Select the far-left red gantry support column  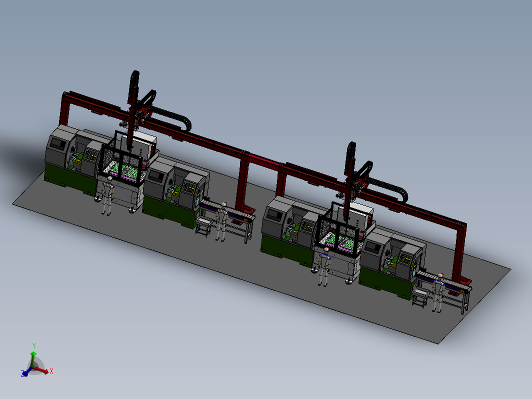pyautogui.click(x=64, y=109)
